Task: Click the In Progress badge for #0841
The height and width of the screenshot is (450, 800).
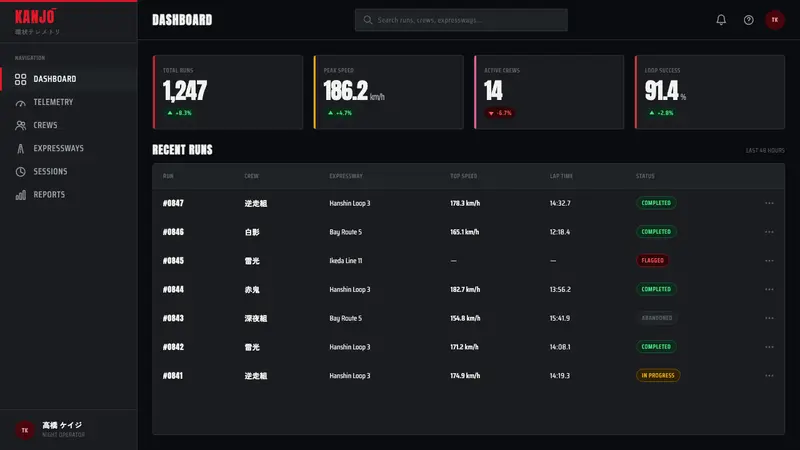Action: click(658, 376)
